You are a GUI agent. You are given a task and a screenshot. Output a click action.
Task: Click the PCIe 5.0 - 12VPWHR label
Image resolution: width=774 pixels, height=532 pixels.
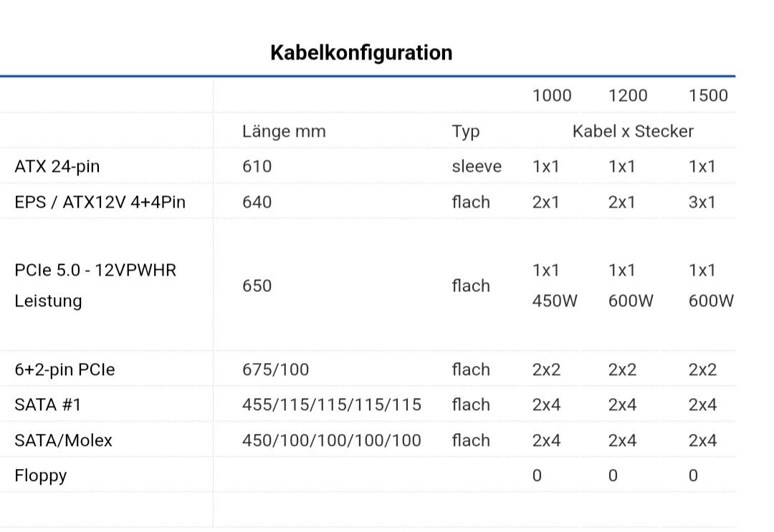pos(95,271)
